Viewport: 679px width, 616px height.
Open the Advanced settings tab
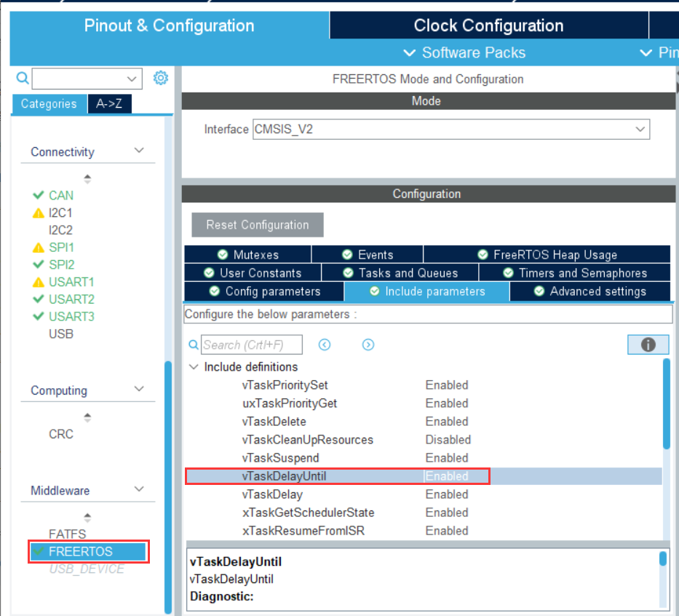(590, 291)
